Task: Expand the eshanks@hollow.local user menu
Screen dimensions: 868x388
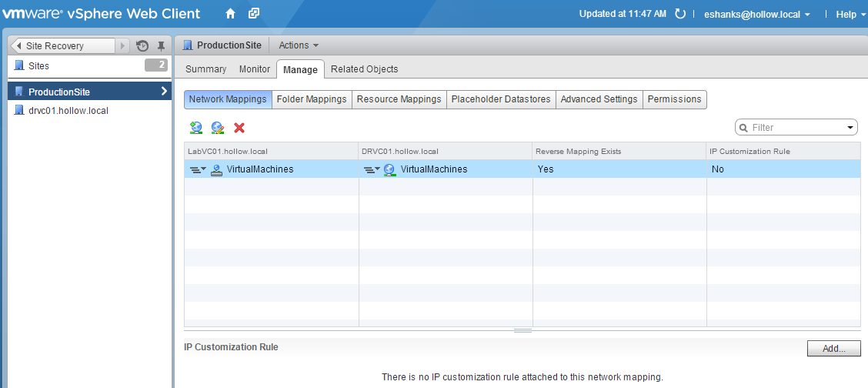Action: pyautogui.click(x=757, y=15)
